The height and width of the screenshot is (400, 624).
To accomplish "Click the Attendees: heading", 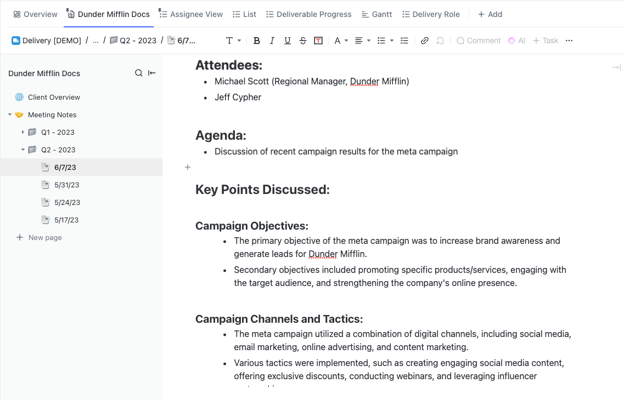I will coord(229,65).
